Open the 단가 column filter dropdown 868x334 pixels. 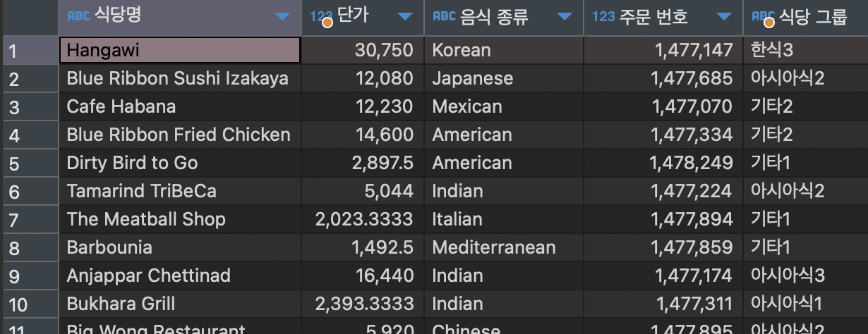click(405, 16)
